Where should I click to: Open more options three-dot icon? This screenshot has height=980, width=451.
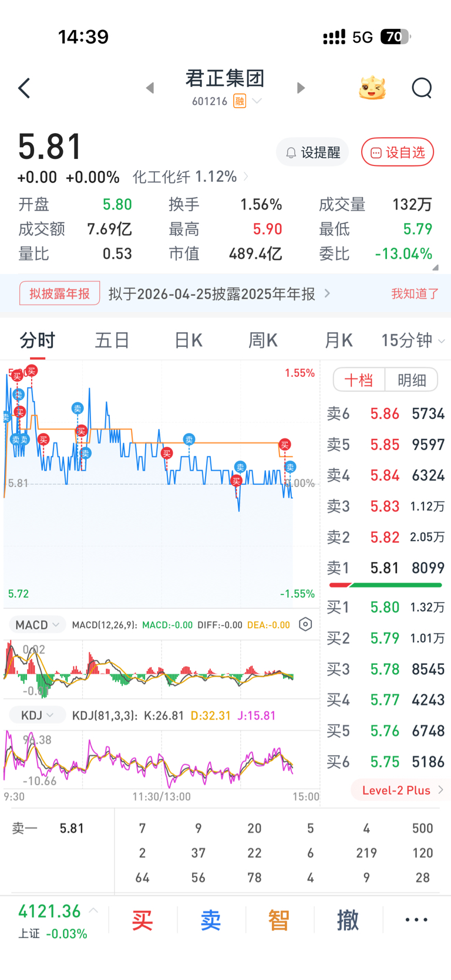[416, 920]
